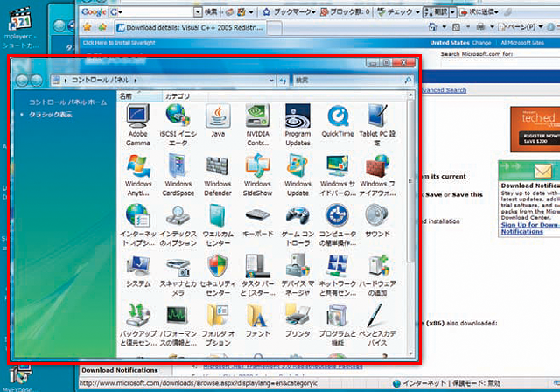The image size is (560, 392).
Task: Click the Advanced Search link in browser
Action: pyautogui.click(x=444, y=90)
